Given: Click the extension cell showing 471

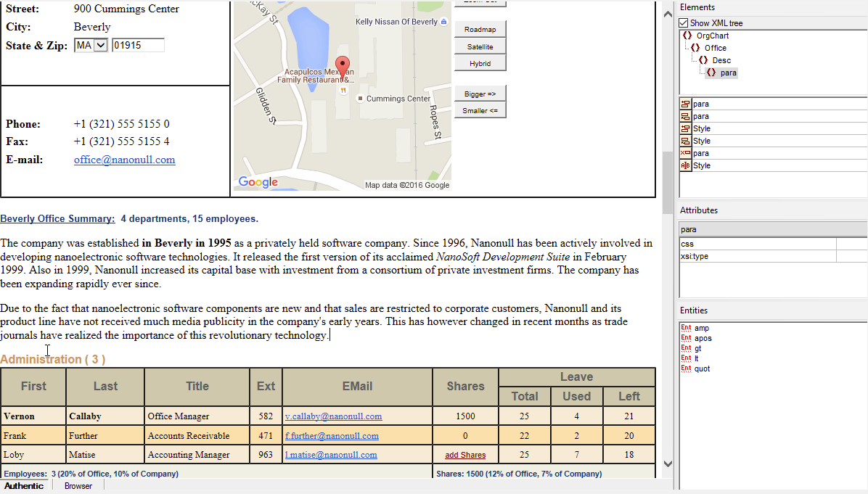Looking at the screenshot, I should coord(266,436).
